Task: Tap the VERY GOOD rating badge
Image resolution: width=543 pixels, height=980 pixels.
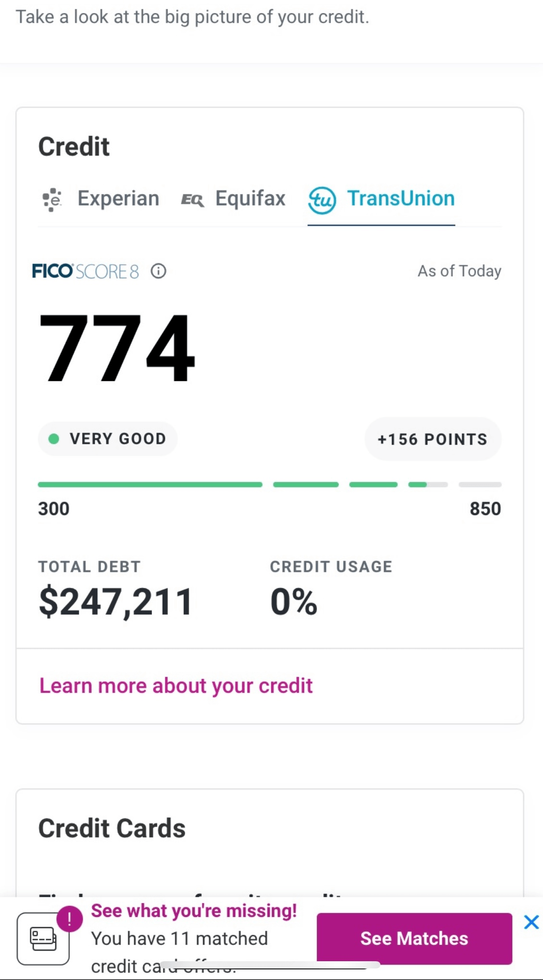Action: click(108, 438)
